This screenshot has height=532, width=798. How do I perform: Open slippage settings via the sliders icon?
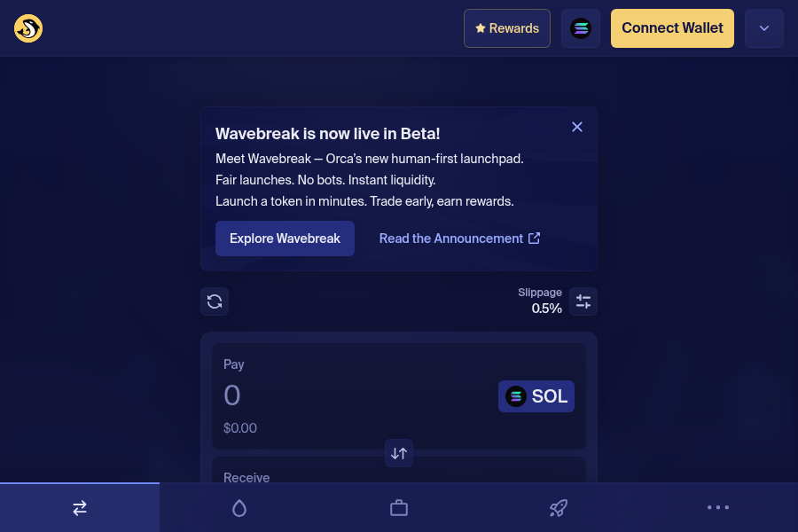[x=583, y=301]
